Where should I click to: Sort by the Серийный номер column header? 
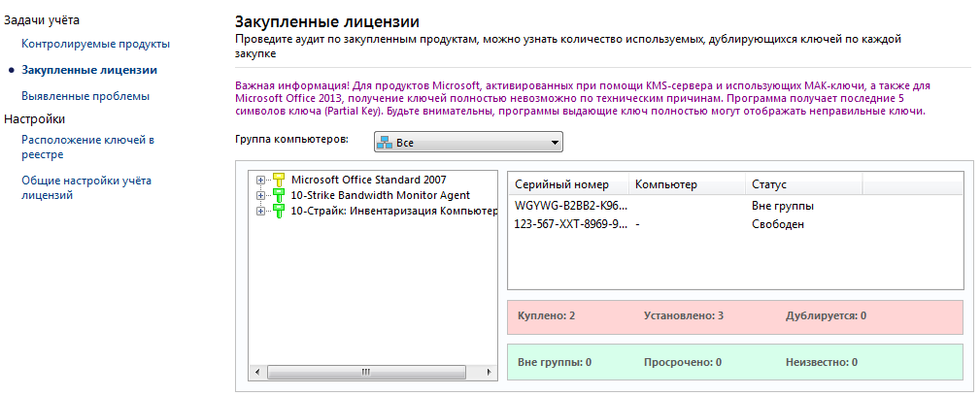pos(568,184)
